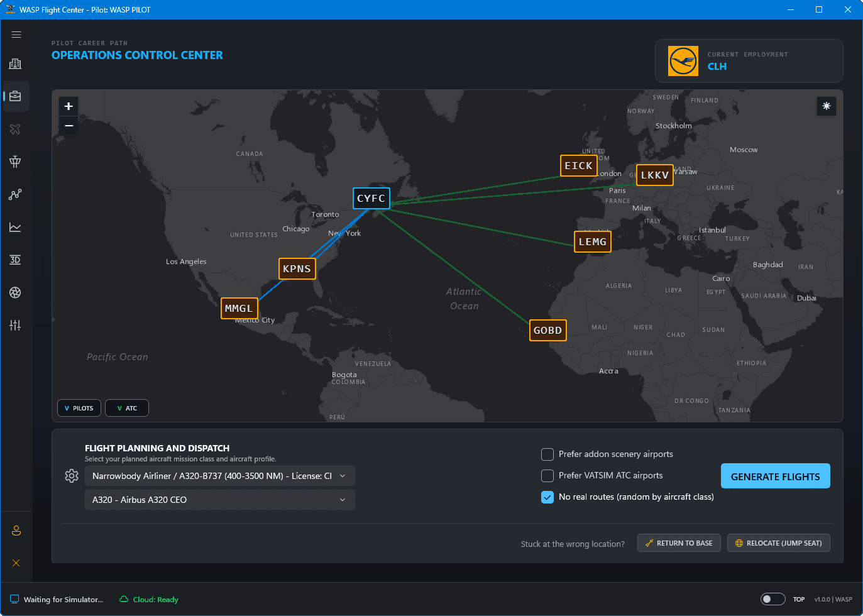
Task: Toggle VATSIM ATC map layer
Action: tap(127, 408)
